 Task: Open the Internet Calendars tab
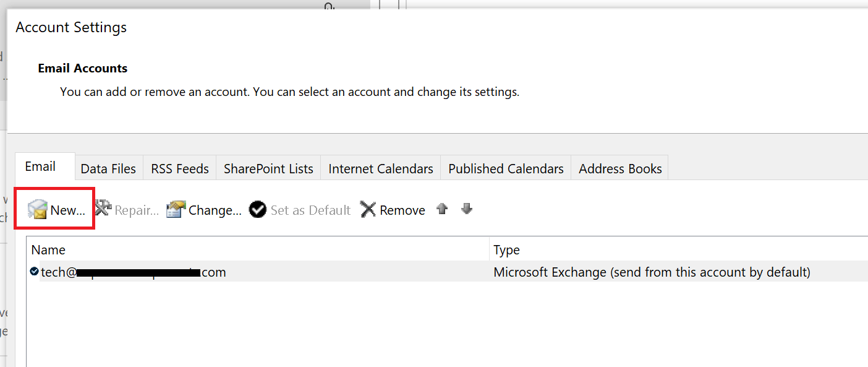tap(380, 168)
